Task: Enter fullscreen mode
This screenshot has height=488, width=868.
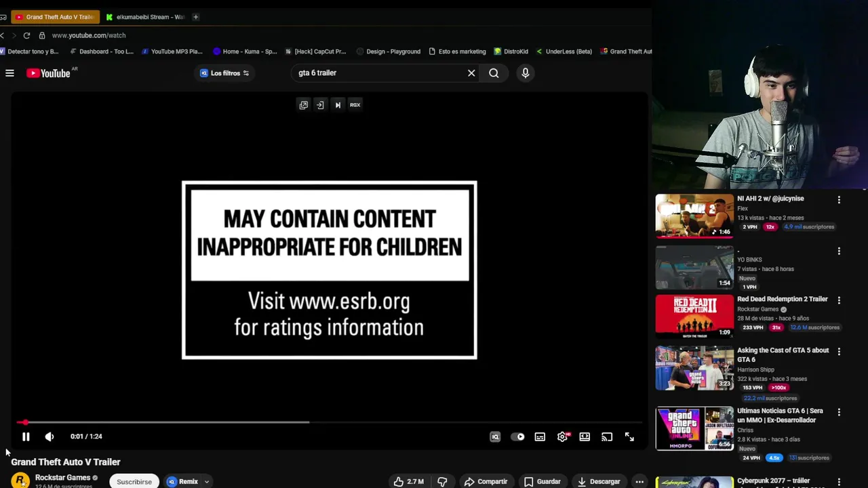Action: tap(629, 437)
